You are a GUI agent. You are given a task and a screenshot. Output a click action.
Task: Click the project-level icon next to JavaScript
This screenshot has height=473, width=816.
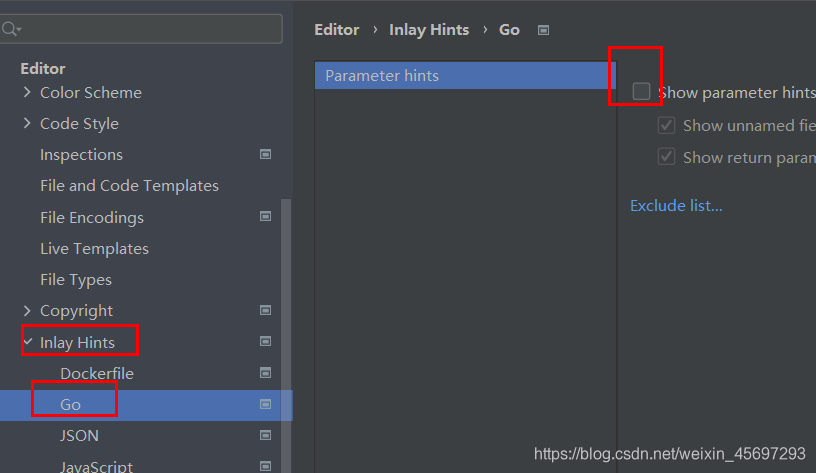point(265,466)
